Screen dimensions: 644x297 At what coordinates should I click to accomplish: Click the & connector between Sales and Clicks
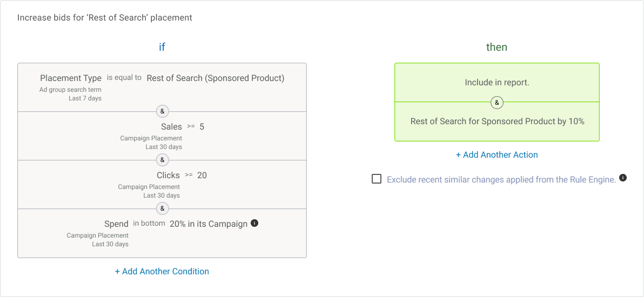(162, 160)
